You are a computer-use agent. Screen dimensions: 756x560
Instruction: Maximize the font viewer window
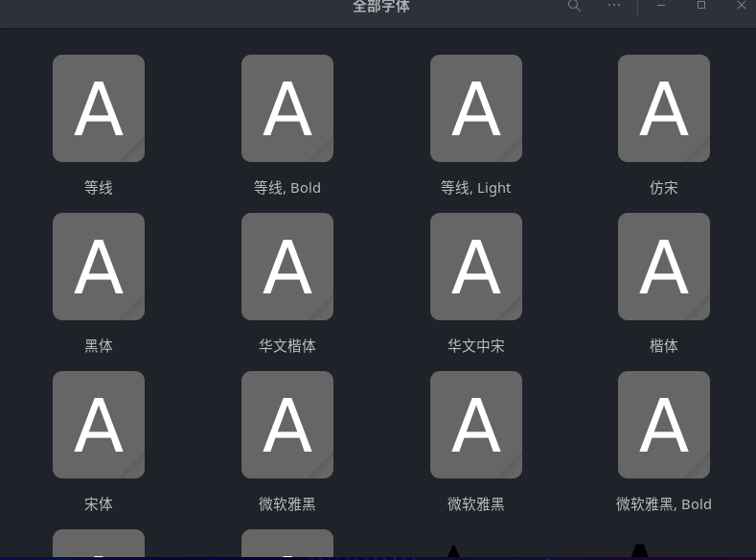(701, 6)
